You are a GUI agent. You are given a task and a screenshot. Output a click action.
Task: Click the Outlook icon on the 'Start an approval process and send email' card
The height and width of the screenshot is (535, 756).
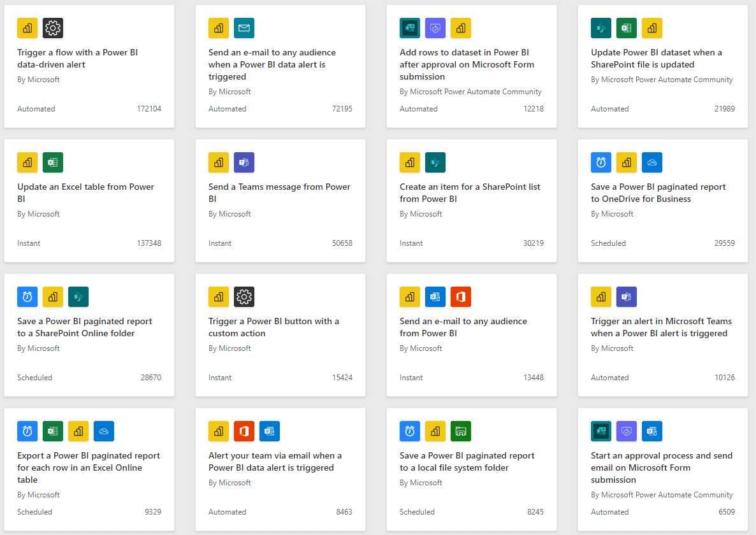pyautogui.click(x=652, y=431)
